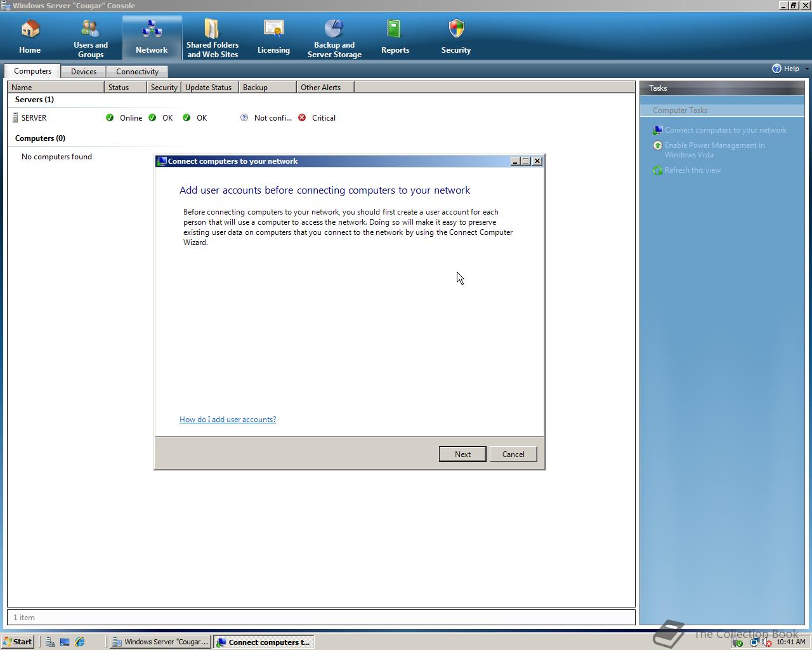The image size is (812, 650).
Task: Click the No computers found text
Action: tap(56, 157)
